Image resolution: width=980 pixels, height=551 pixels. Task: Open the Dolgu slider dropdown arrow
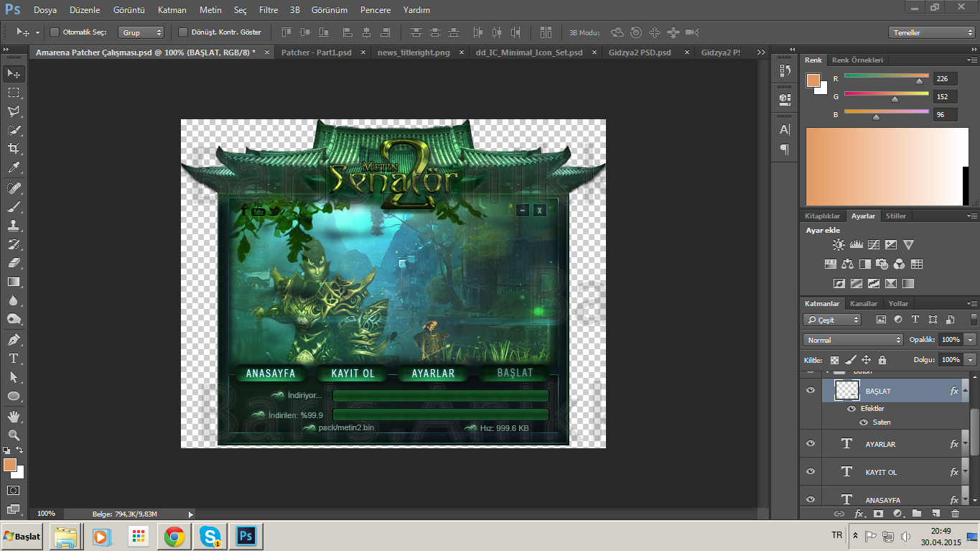971,360
